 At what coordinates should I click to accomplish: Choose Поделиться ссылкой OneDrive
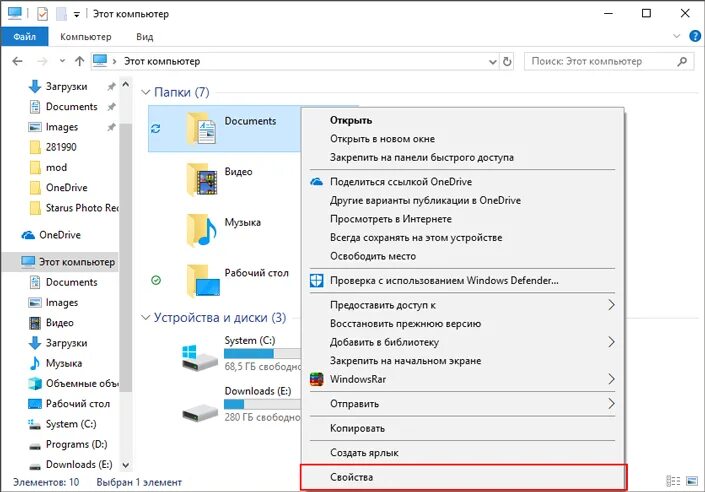(x=462, y=182)
